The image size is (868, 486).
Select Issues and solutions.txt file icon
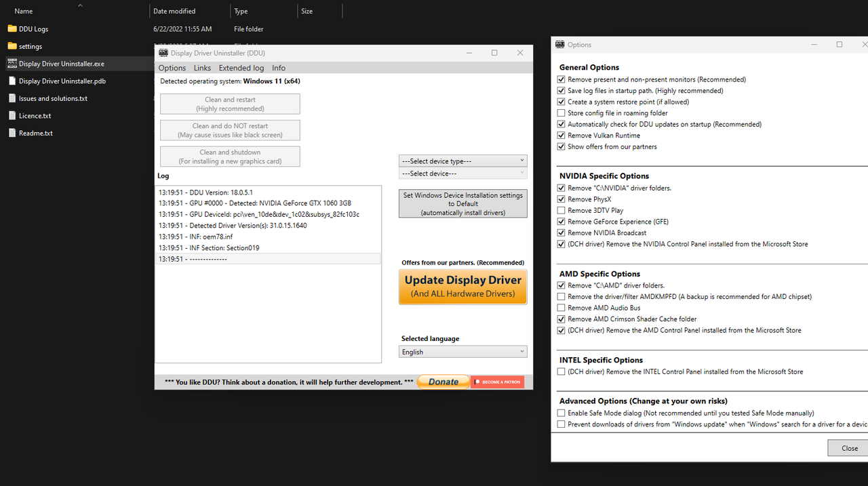coord(12,98)
